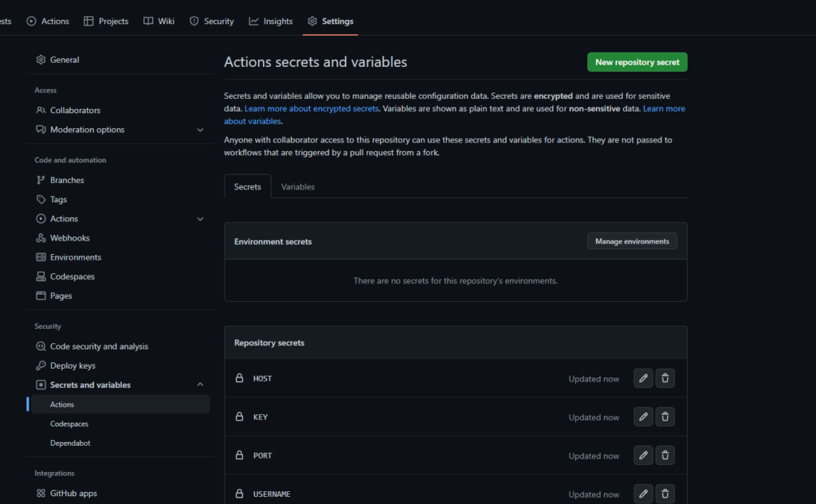Go to Deploy keys settings page

(x=73, y=365)
